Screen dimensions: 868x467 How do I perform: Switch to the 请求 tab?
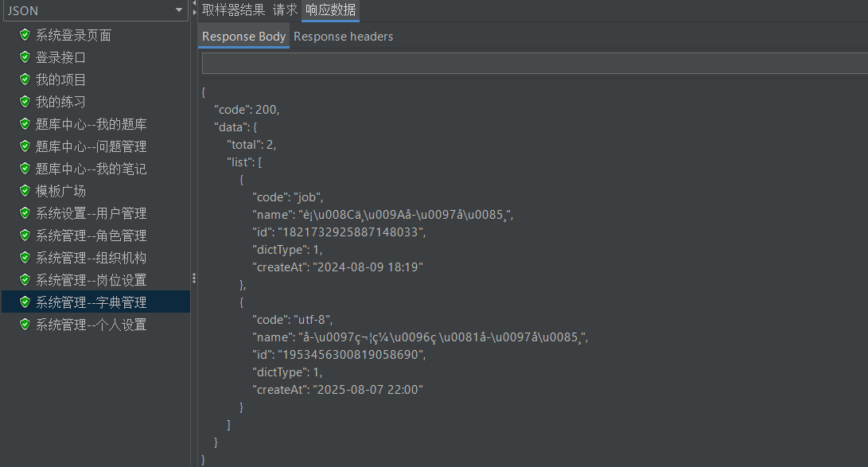[x=285, y=10]
